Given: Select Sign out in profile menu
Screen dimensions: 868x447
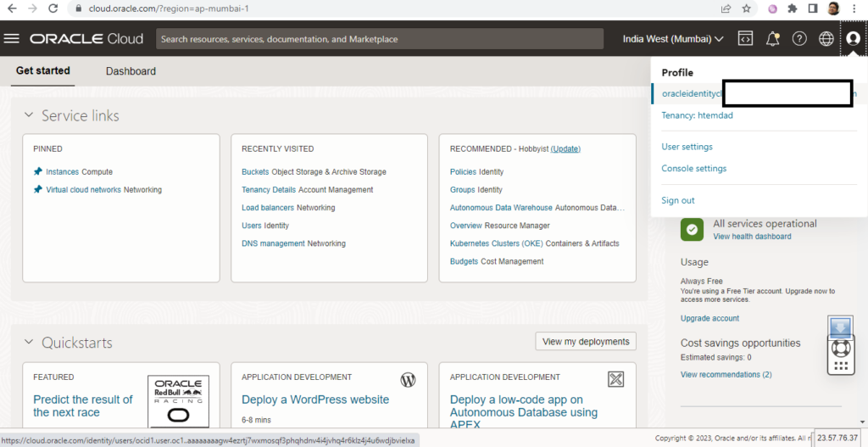Looking at the screenshot, I should click(x=678, y=200).
